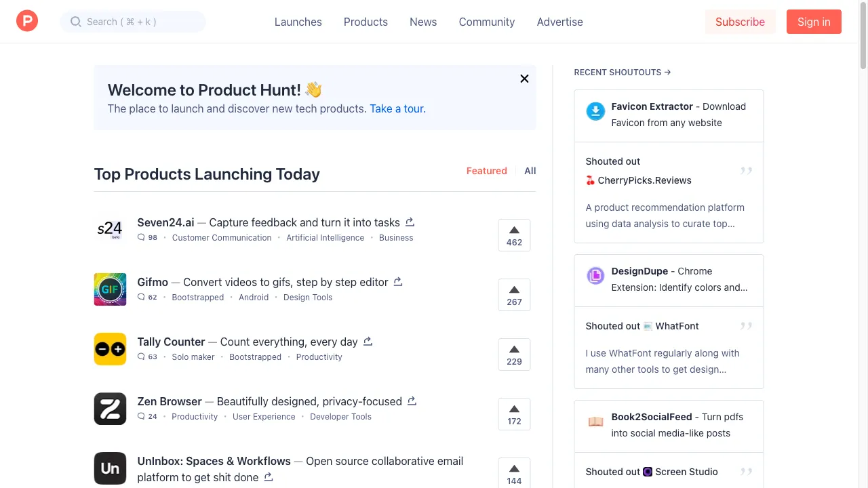Open the Products menu
This screenshot has width=868, height=488.
point(366,22)
